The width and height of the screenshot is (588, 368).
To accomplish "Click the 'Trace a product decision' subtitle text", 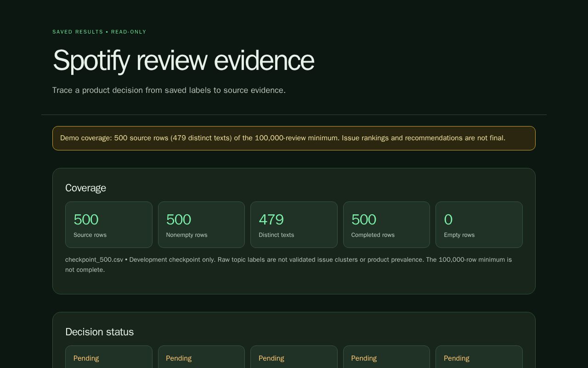I will click(169, 90).
